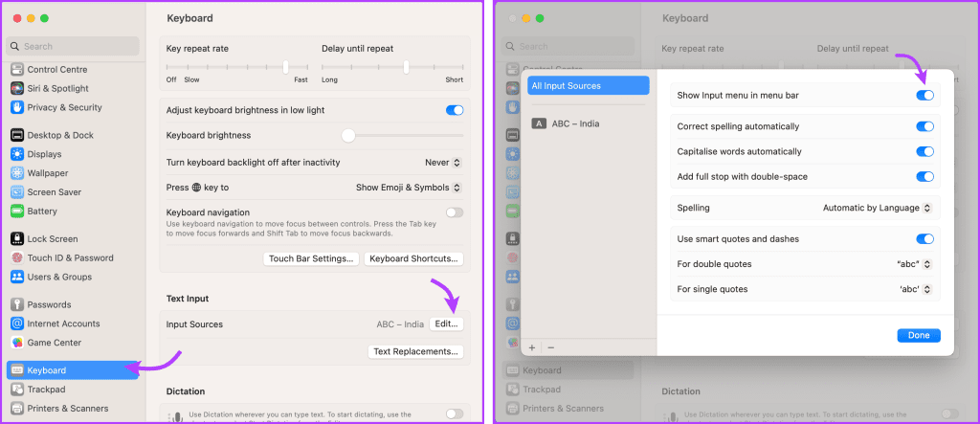
Task: Open the 'For single quotes' dropdown
Action: coord(915,289)
